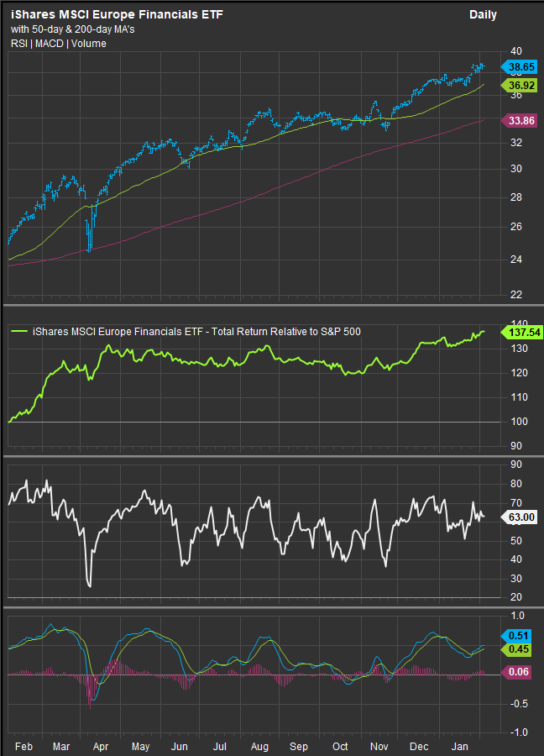Screen dimensions: 544x756
Task: Click the green 36.92 50-day MA tag
Action: click(522, 86)
